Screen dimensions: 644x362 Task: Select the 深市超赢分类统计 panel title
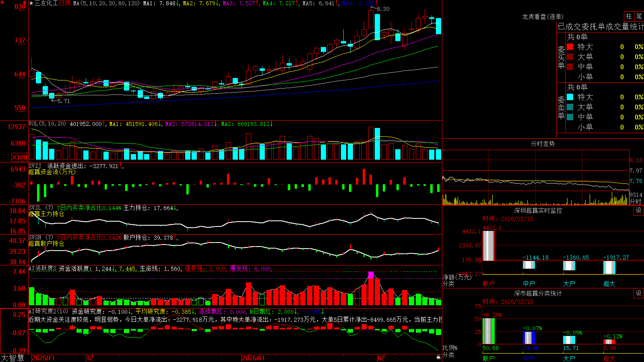point(538,293)
